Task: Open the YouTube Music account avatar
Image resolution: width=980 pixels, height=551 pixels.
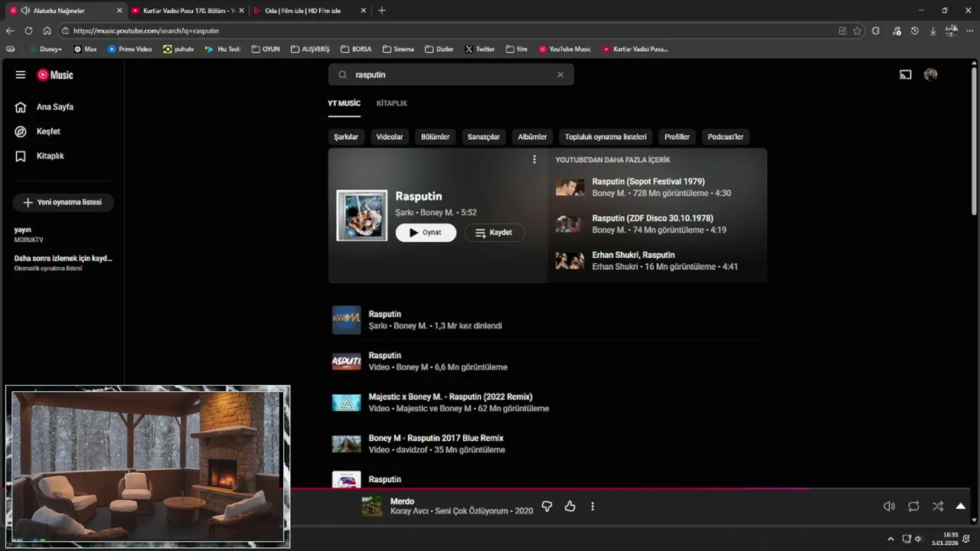Action: (931, 75)
